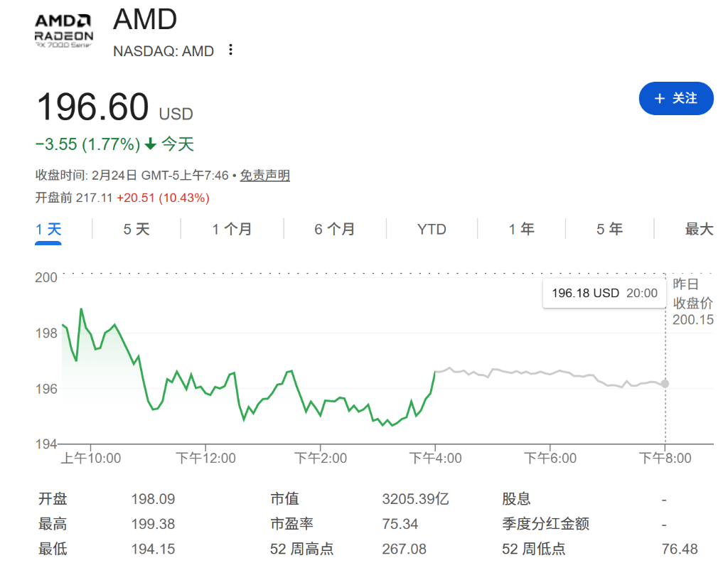
Task: Click the plus icon in follow button
Action: [x=659, y=98]
